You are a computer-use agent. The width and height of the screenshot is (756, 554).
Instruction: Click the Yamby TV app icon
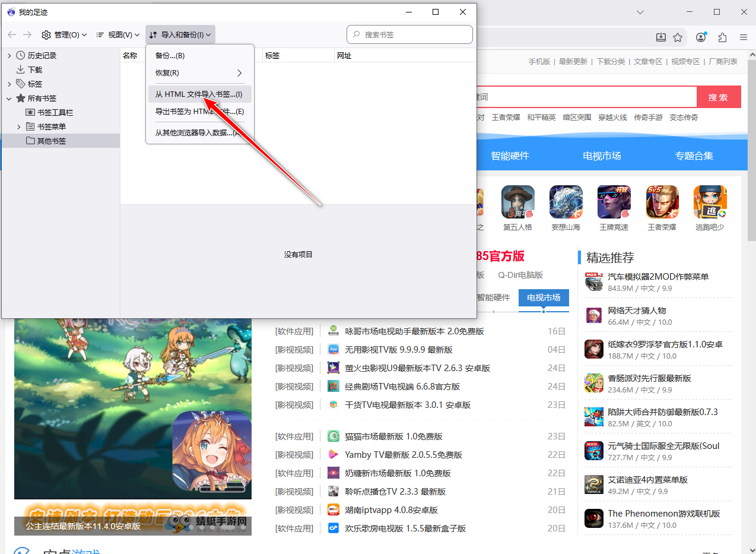click(333, 455)
